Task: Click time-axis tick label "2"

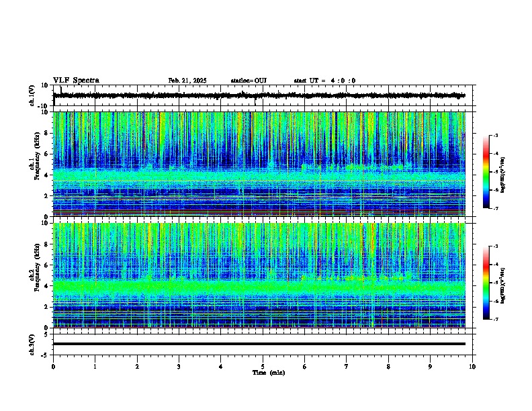Action: tap(137, 367)
